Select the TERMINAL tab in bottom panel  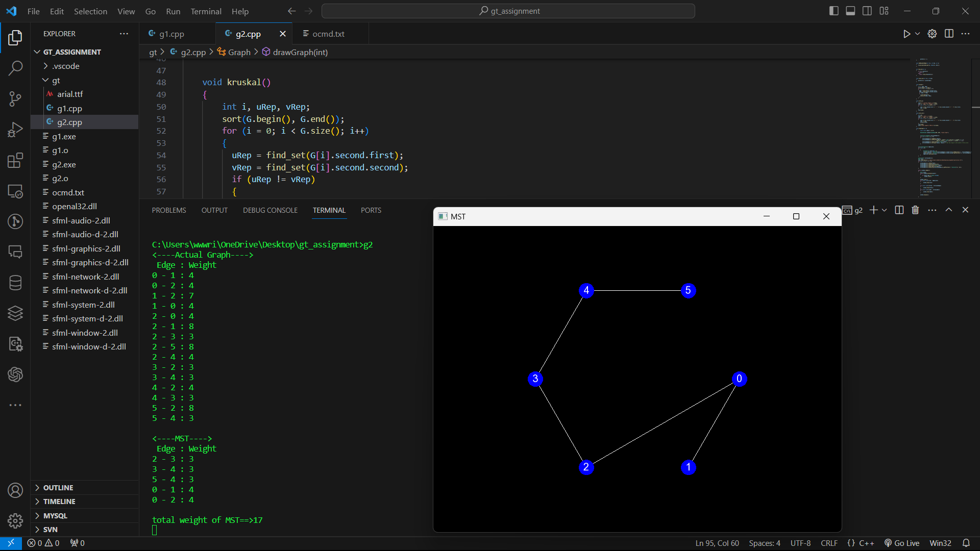pyautogui.click(x=329, y=210)
